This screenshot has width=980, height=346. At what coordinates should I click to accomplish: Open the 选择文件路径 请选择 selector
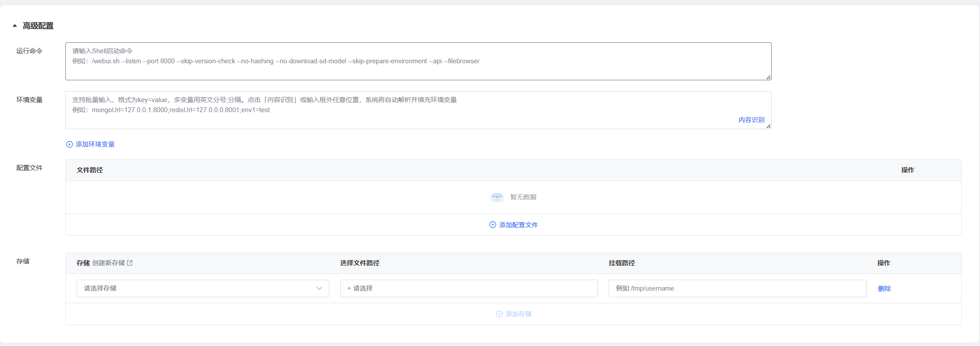pos(468,288)
